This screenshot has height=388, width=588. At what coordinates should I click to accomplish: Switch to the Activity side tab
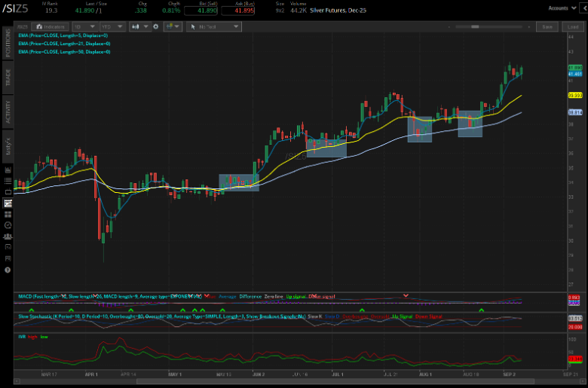coord(8,110)
